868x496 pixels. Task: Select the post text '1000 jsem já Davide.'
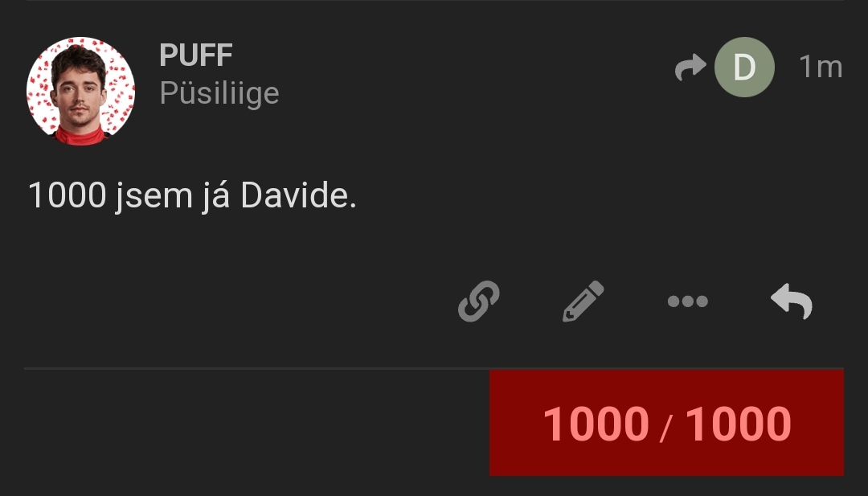pyautogui.click(x=192, y=195)
